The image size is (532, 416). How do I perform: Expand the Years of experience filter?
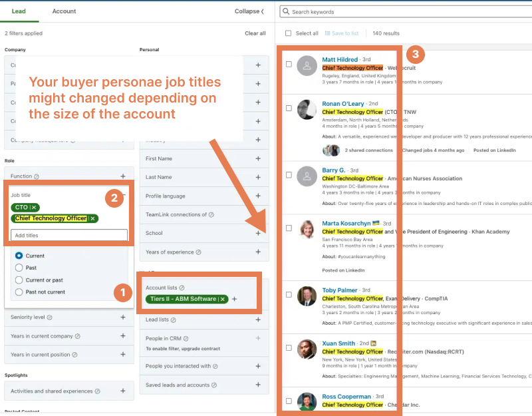click(x=258, y=252)
